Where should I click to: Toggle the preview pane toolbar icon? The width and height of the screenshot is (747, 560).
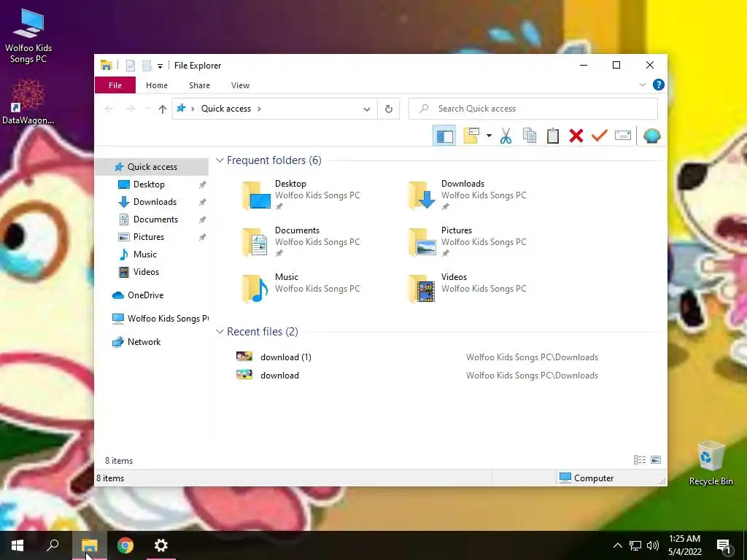click(x=444, y=136)
